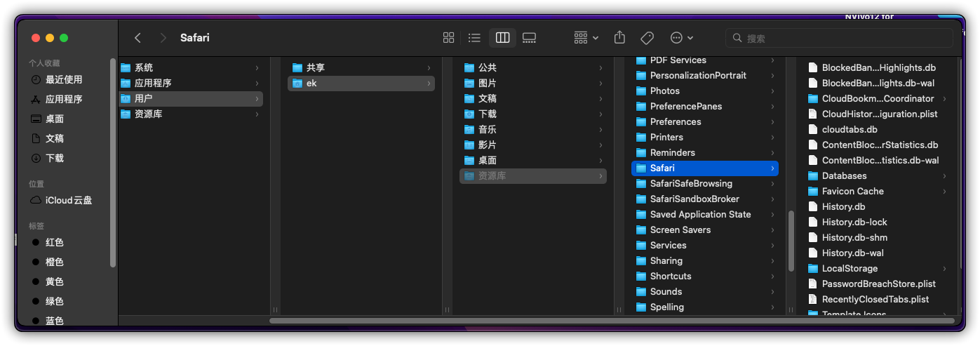Open the 音乐 folder
This screenshot has width=980, height=346.
click(533, 129)
